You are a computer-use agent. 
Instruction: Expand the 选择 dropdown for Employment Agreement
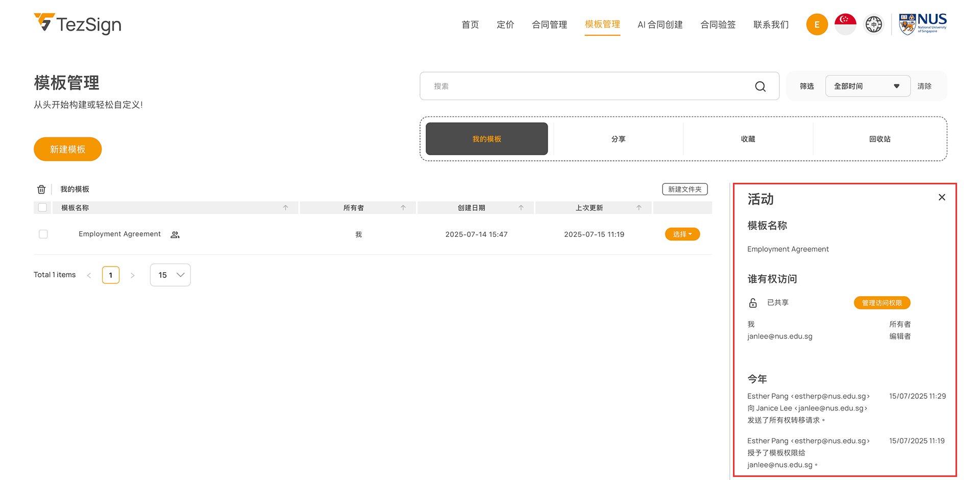coord(682,234)
